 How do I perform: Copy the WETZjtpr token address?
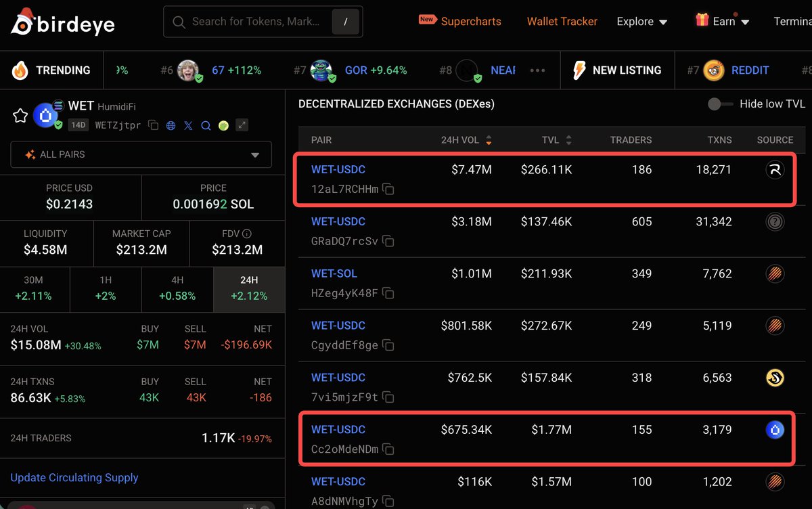[153, 125]
